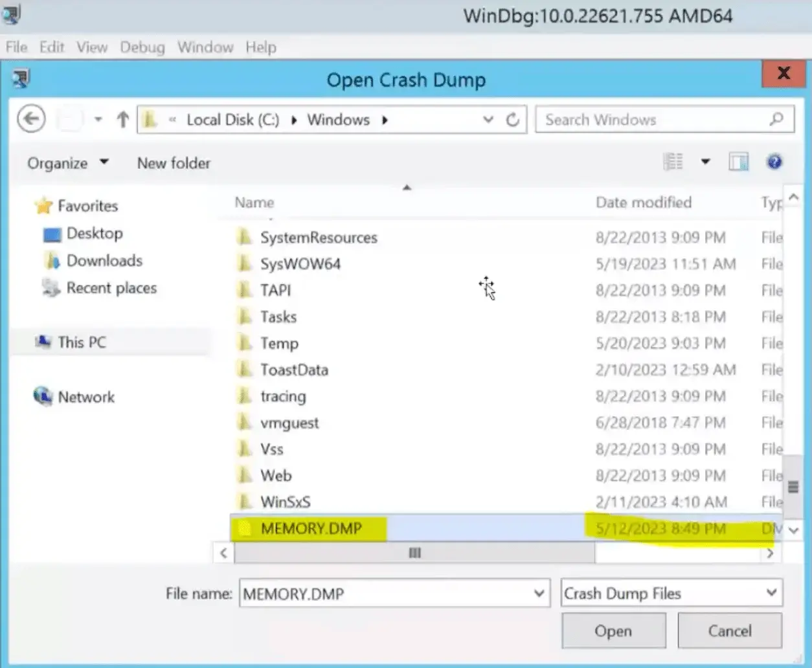Open WinDbg Edit menu
Image resolution: width=812 pixels, height=668 pixels.
pyautogui.click(x=52, y=47)
